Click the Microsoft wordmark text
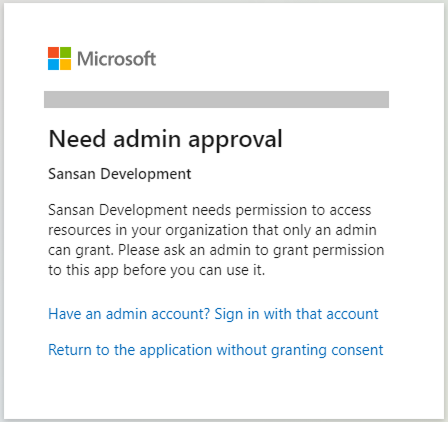 tap(116, 59)
